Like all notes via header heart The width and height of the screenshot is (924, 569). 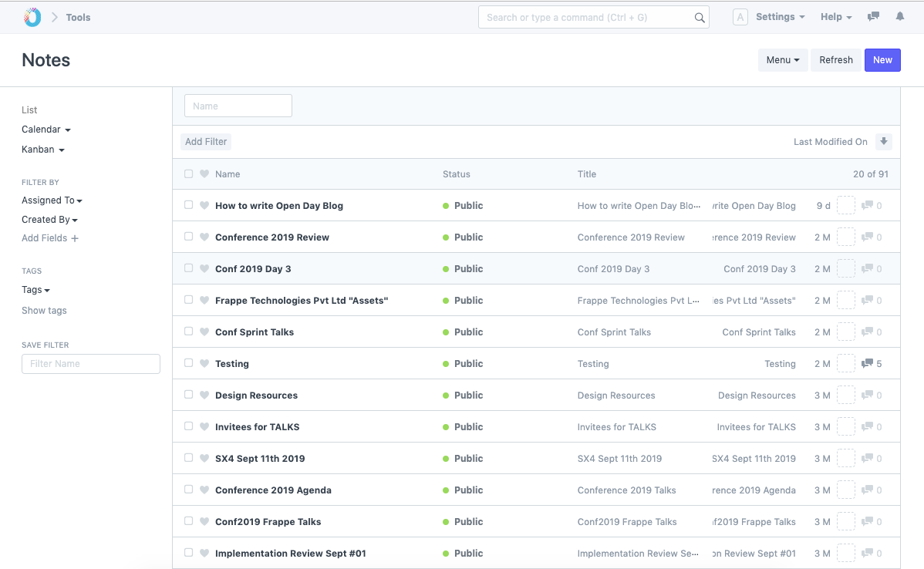tap(204, 173)
